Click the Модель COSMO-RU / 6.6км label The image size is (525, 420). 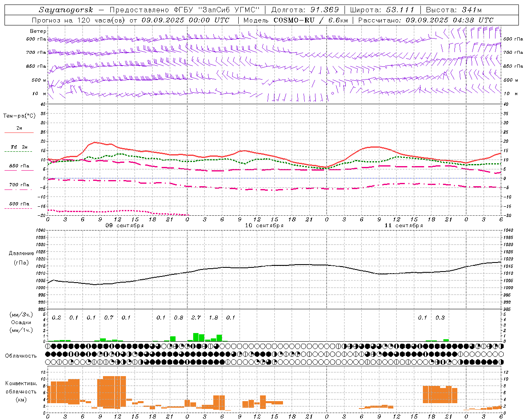(x=295, y=20)
